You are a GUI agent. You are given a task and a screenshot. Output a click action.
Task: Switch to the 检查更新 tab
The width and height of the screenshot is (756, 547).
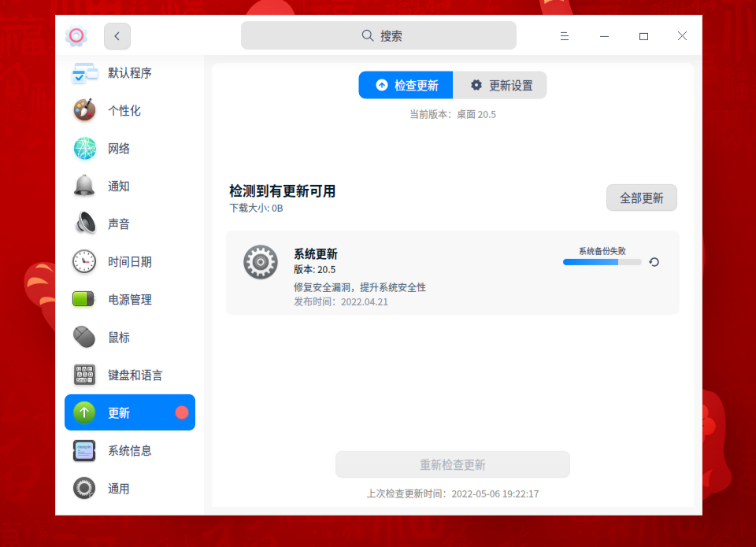[x=405, y=85]
